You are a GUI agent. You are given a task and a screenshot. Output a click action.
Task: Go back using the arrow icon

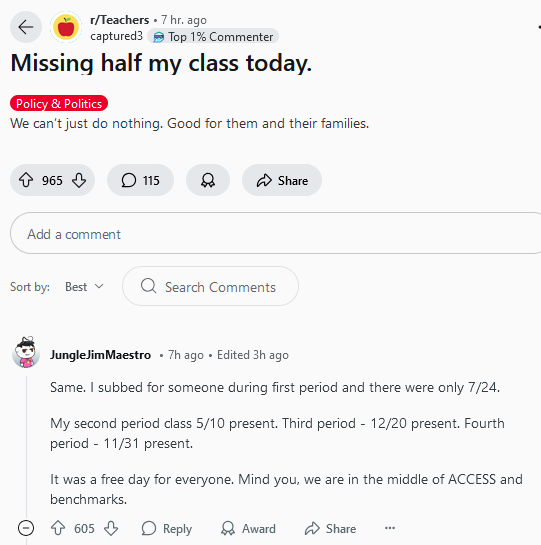point(26,27)
